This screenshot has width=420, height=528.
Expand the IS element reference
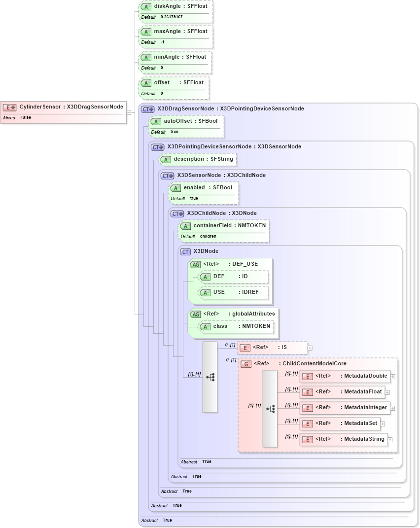310,348
